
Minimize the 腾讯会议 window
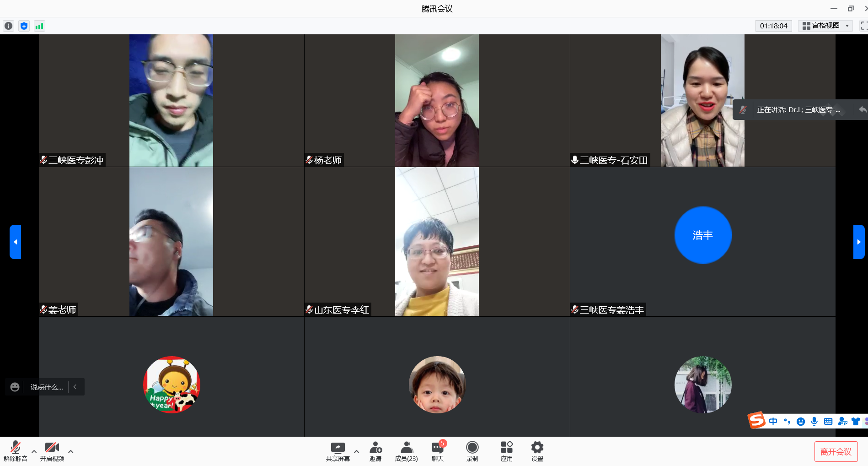[834, 8]
